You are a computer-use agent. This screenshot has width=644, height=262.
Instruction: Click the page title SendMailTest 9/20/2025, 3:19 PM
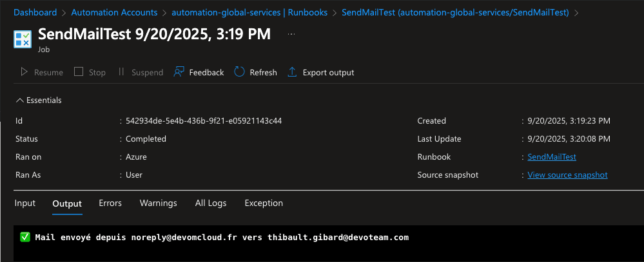pyautogui.click(x=155, y=34)
